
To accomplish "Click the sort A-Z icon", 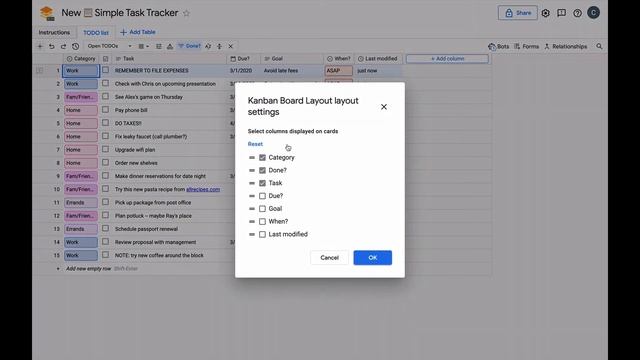I will click(208, 46).
